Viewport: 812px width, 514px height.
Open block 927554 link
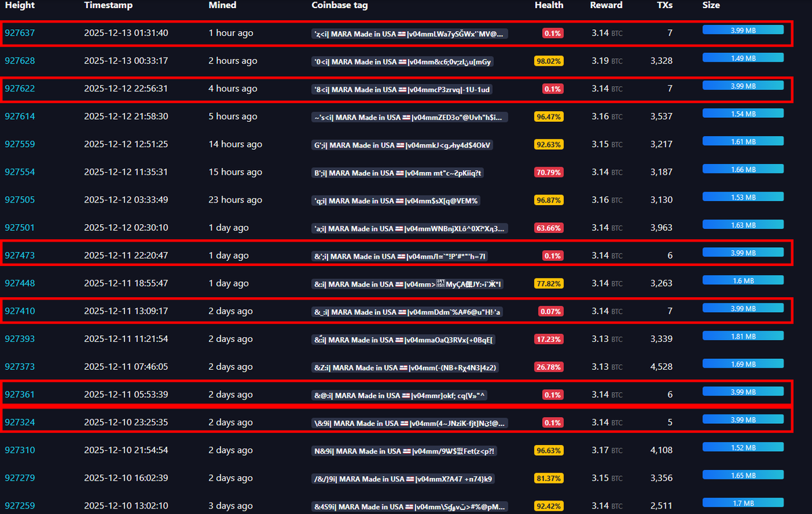coord(20,172)
